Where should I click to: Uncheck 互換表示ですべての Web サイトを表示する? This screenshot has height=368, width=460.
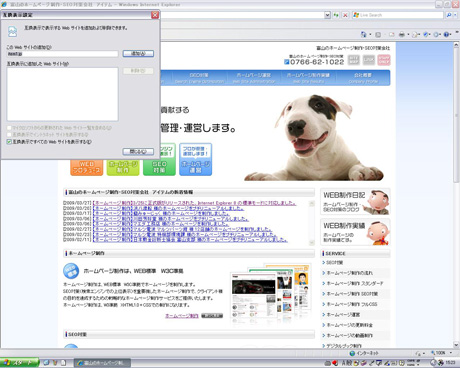(x=9, y=142)
